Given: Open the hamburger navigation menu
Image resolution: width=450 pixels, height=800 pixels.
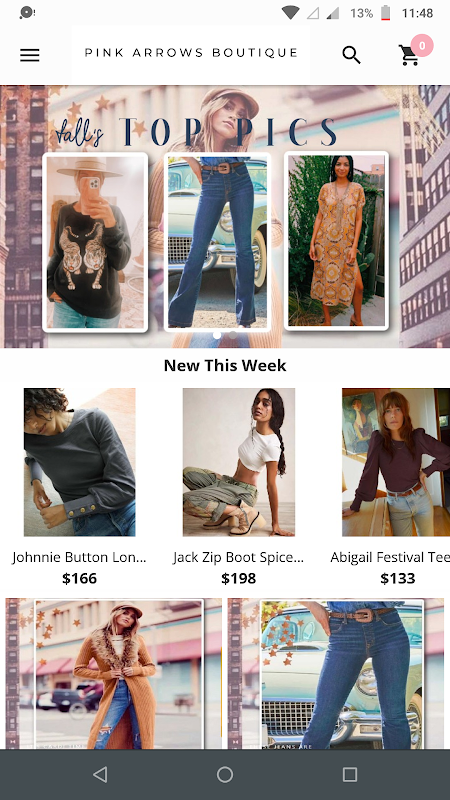Looking at the screenshot, I should pos(30,55).
